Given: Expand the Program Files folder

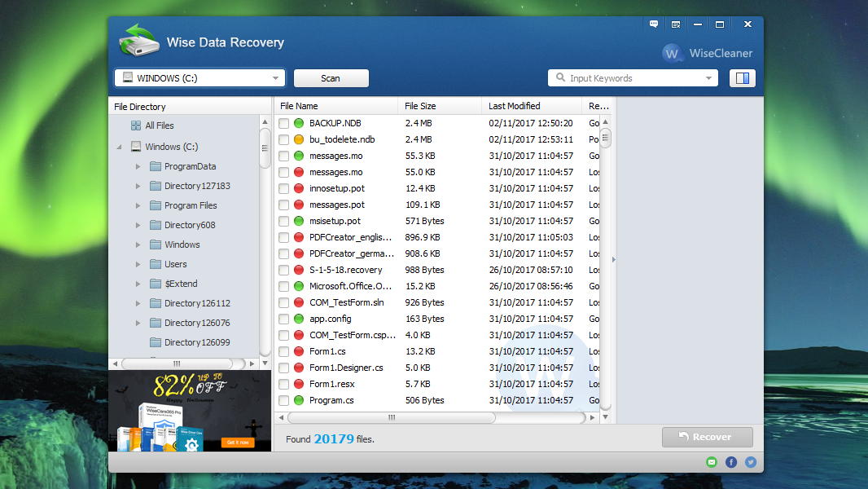Looking at the screenshot, I should tap(138, 205).
